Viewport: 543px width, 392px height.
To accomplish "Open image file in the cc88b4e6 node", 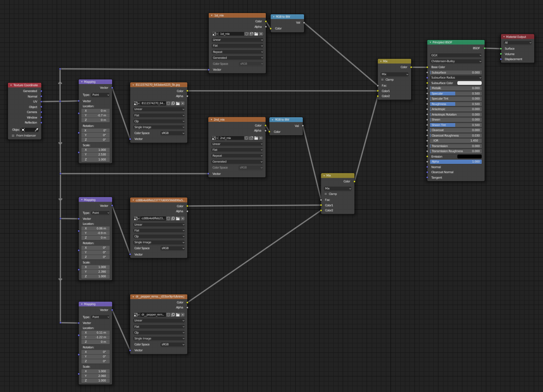I will (178, 218).
